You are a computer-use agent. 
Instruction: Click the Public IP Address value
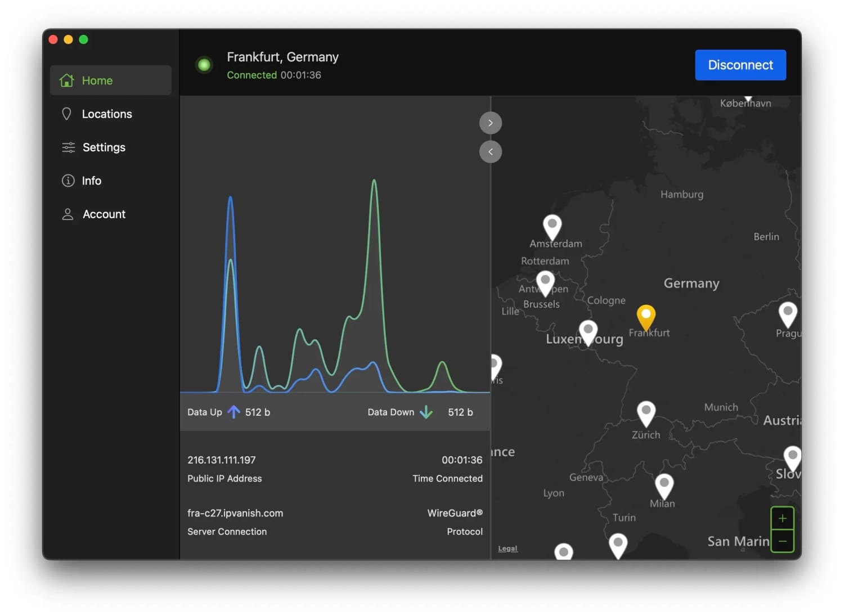tap(221, 460)
